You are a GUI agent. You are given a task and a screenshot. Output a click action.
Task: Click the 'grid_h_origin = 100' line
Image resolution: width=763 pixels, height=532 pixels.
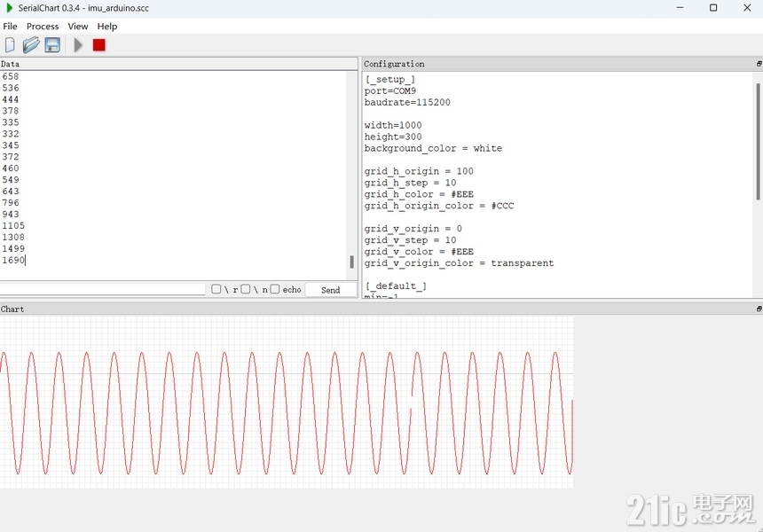point(419,171)
